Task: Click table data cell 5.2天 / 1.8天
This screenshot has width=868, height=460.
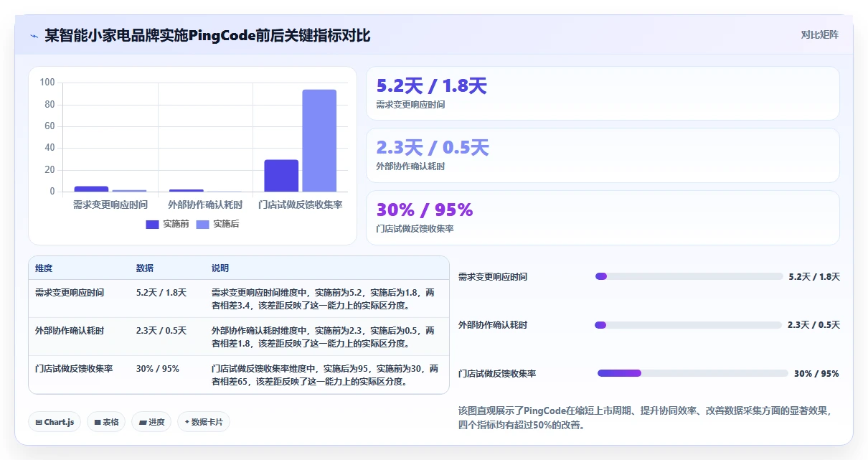Action: click(161, 293)
